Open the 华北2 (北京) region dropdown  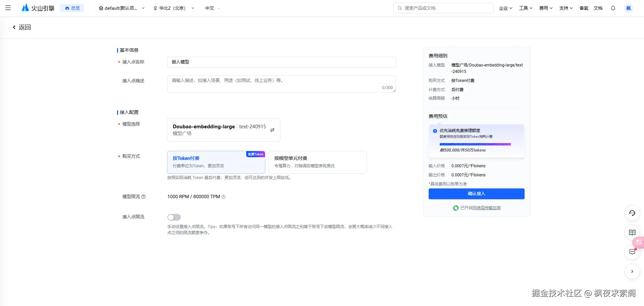click(174, 8)
